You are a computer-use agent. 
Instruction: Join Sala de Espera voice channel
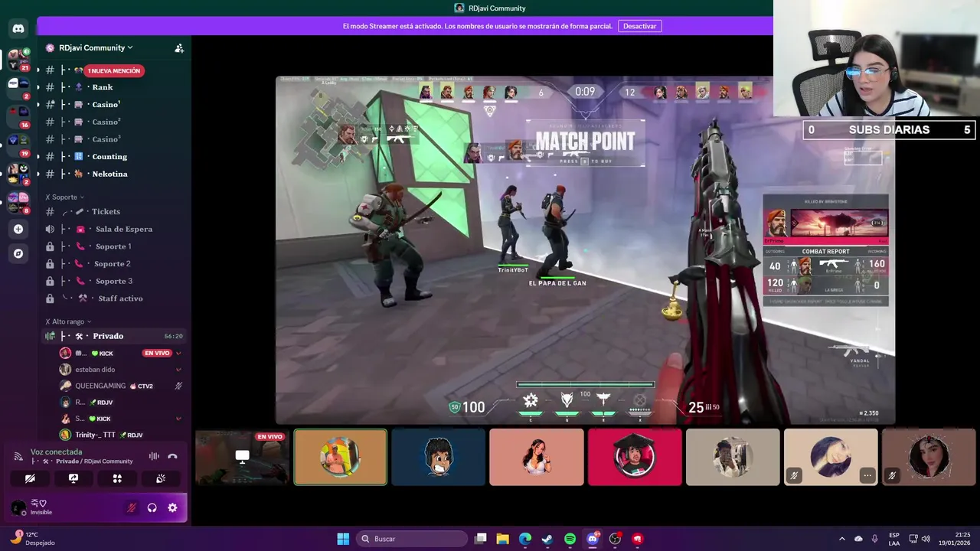point(115,229)
